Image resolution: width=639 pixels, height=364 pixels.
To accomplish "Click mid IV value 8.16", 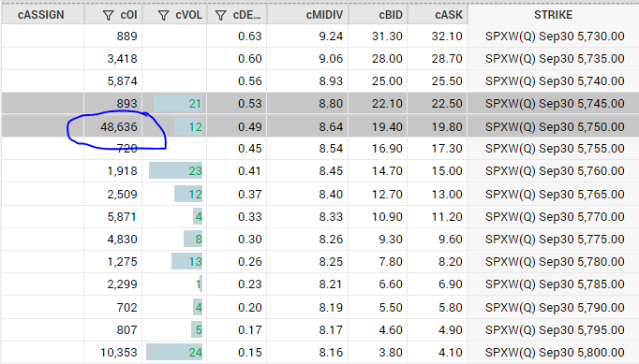I will 331,353.
